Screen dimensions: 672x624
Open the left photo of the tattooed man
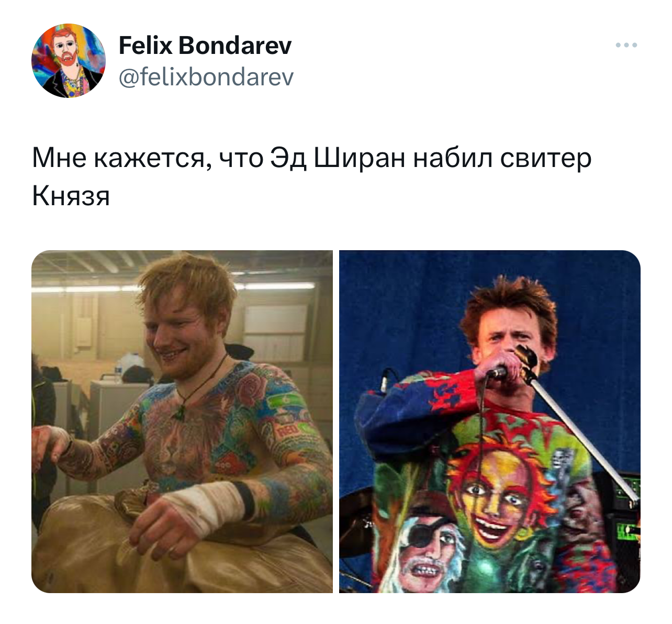[x=182, y=421]
